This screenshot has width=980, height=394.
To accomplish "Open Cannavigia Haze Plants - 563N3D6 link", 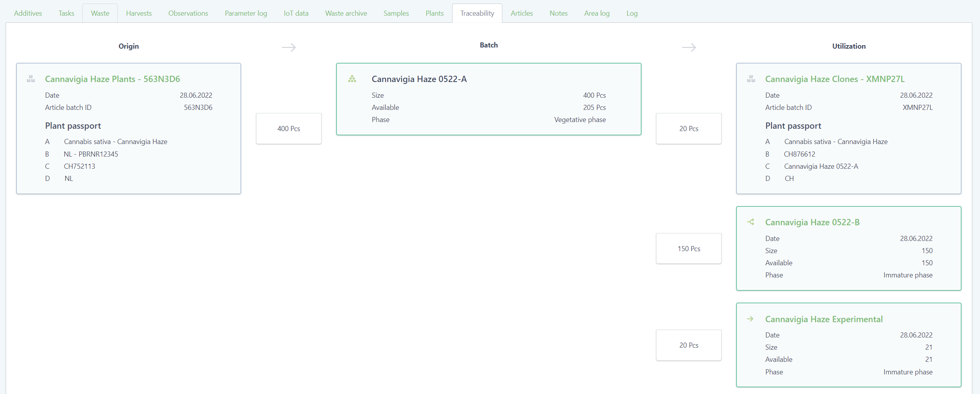I will tap(113, 79).
